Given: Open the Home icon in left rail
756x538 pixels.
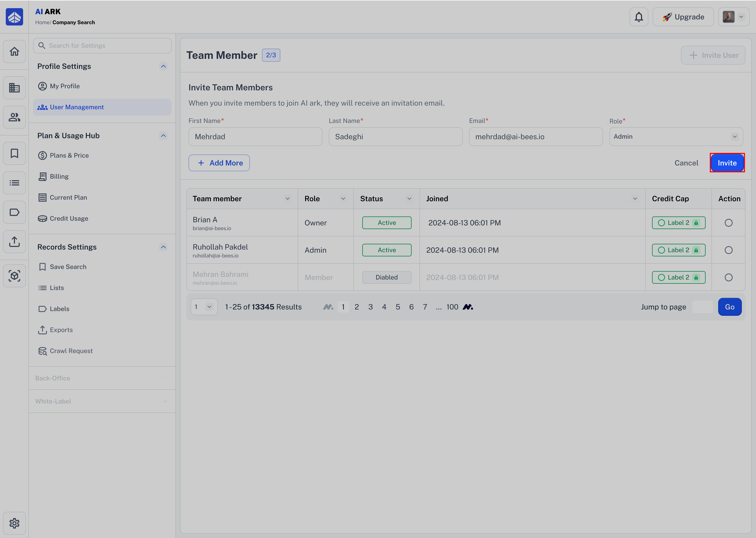Looking at the screenshot, I should pos(14,51).
